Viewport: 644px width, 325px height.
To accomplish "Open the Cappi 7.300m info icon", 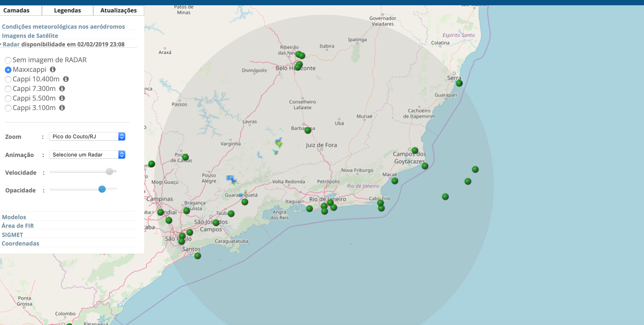I will pyautogui.click(x=62, y=89).
